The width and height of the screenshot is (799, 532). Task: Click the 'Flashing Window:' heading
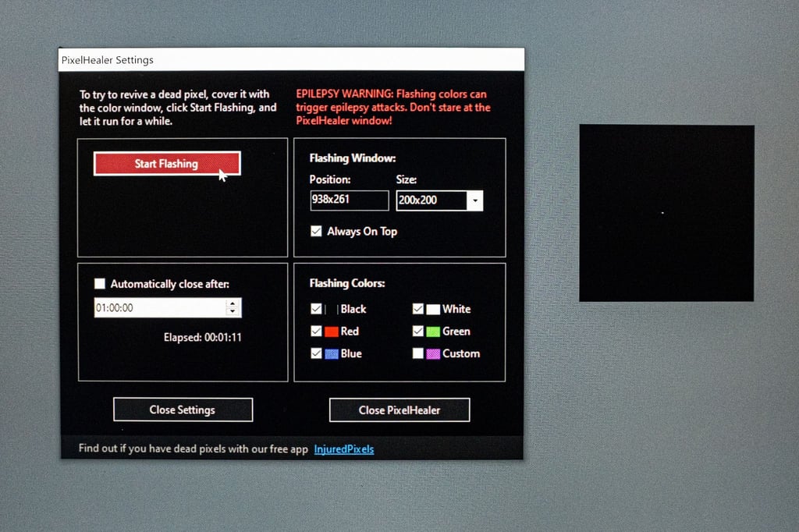tap(353, 158)
